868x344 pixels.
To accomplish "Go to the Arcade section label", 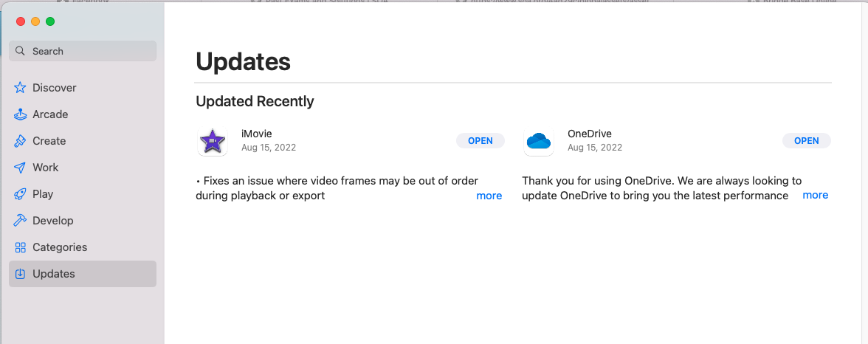I will (x=50, y=114).
